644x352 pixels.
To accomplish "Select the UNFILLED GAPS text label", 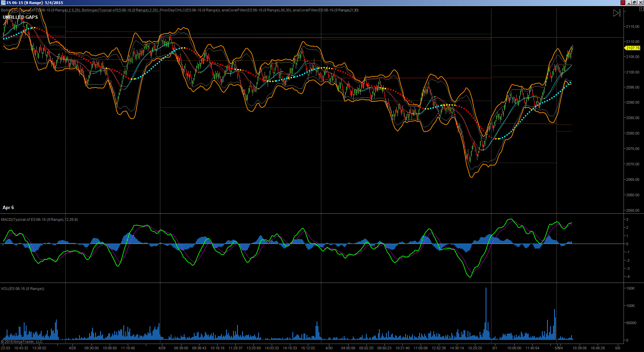I will tap(20, 17).
